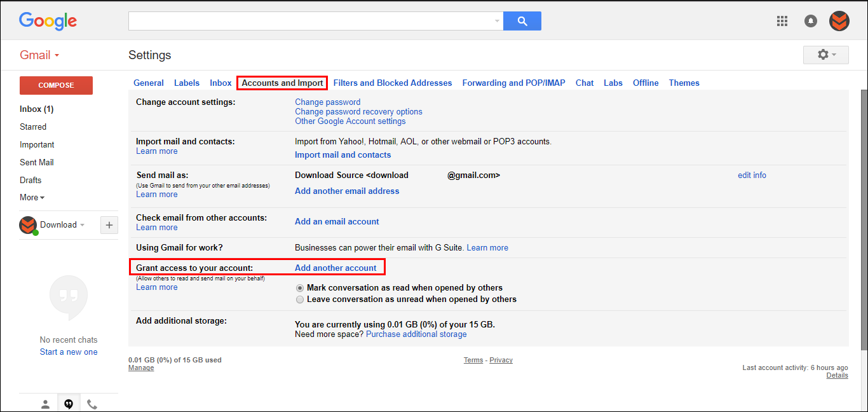This screenshot has height=412, width=868.
Task: Open the Important folder
Action: click(x=37, y=145)
